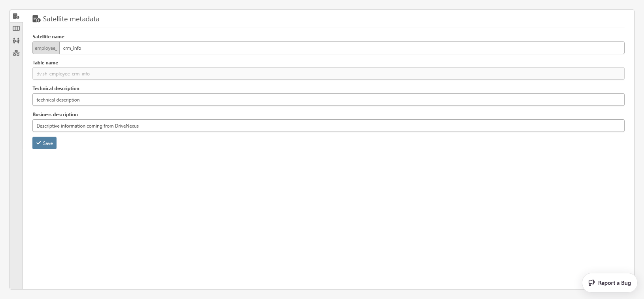
Task: Click the employee_ prefix box
Action: click(x=46, y=48)
